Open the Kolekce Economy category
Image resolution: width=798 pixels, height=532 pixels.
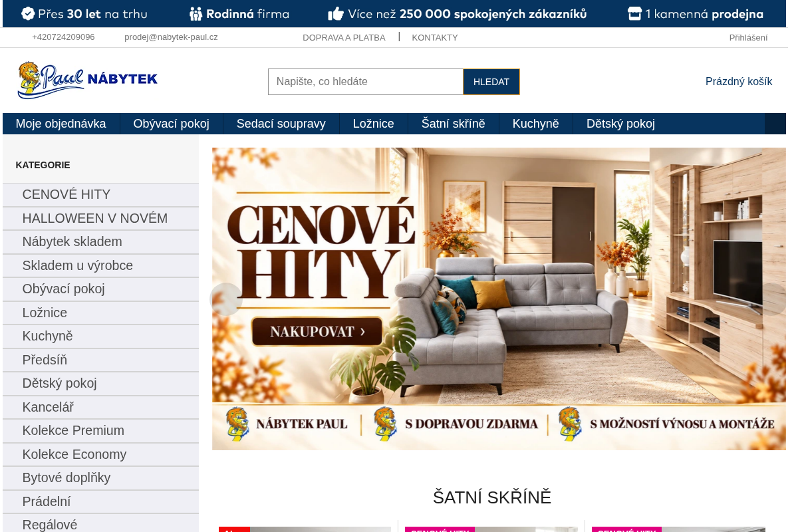(x=100, y=455)
